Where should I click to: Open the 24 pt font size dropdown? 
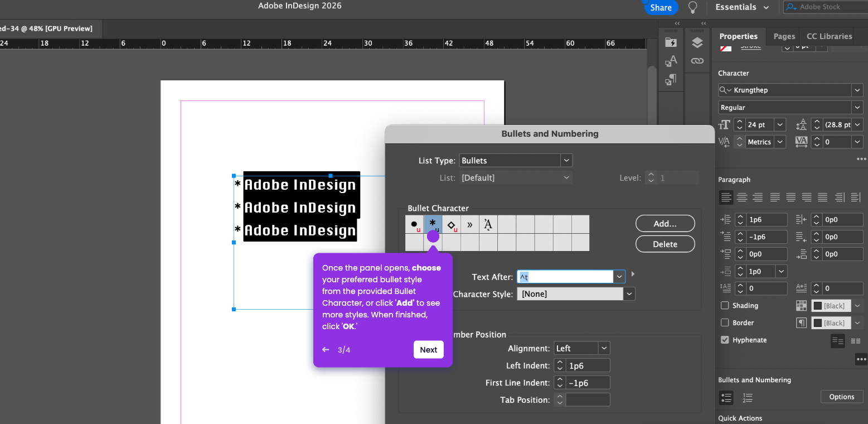780,125
